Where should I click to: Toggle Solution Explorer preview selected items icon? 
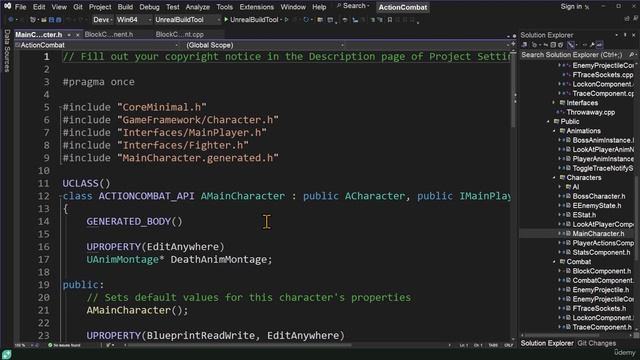599,45
